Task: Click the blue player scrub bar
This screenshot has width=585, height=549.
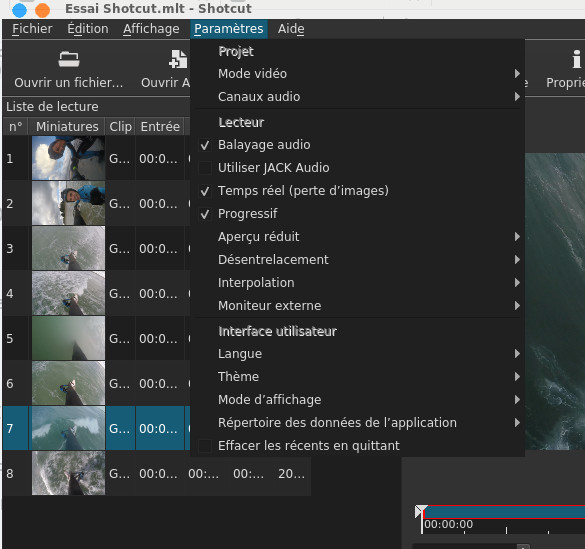Action: (x=504, y=512)
